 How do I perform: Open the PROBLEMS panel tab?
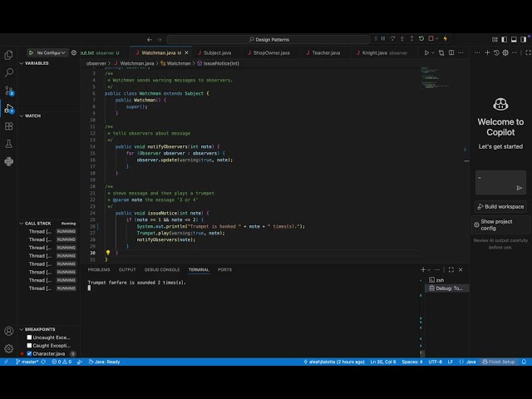point(99,269)
